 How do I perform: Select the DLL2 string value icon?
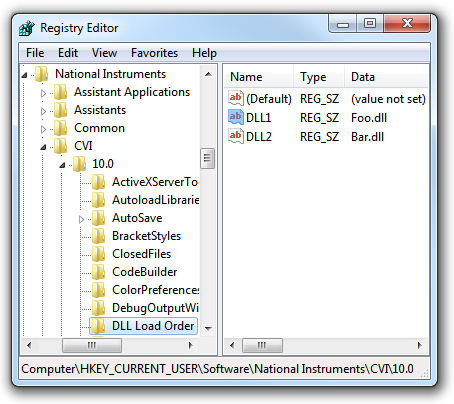point(236,136)
